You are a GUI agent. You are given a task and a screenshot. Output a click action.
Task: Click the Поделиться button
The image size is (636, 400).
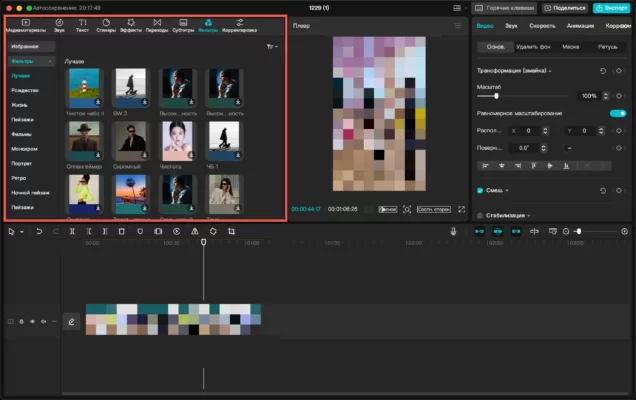coord(565,8)
